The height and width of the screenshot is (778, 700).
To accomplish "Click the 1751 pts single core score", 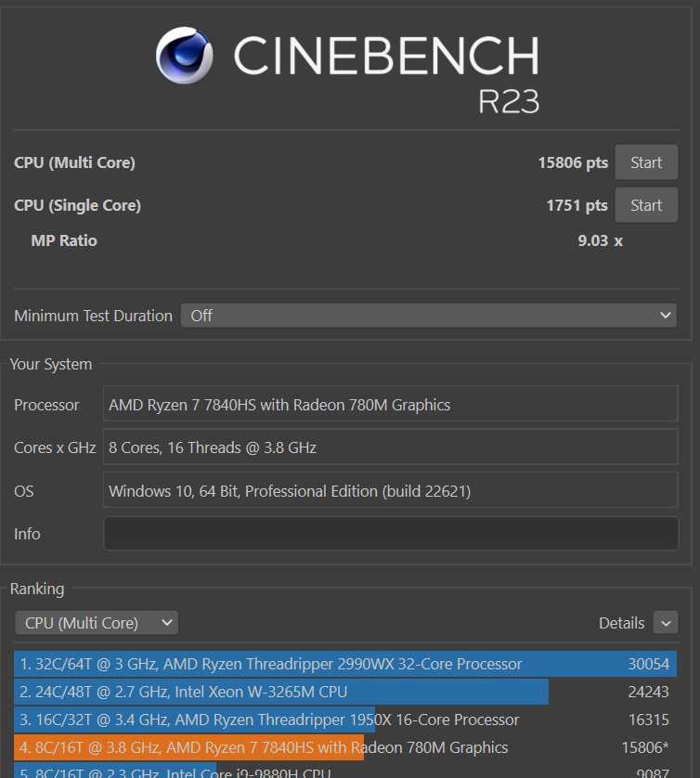I will pyautogui.click(x=577, y=205).
